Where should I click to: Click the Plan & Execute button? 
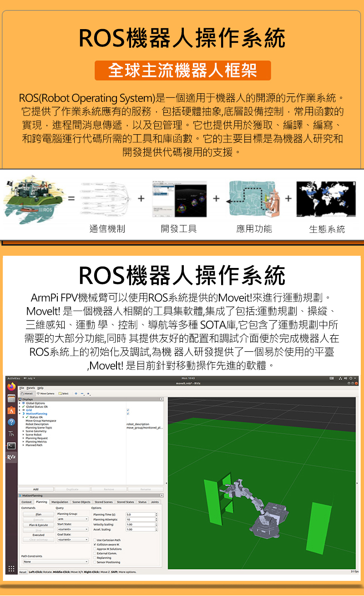pyautogui.click(x=39, y=525)
